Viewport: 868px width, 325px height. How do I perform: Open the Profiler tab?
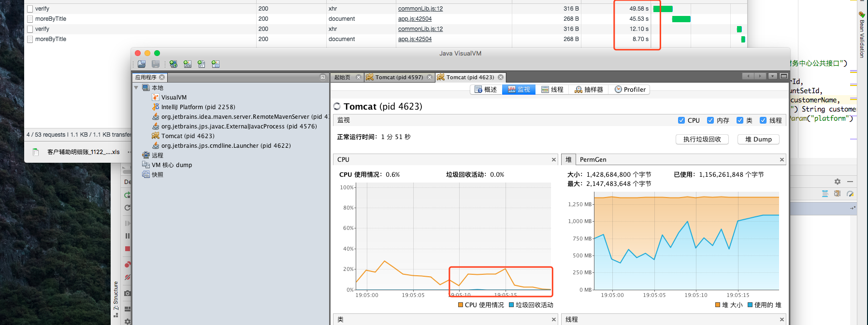coord(630,89)
